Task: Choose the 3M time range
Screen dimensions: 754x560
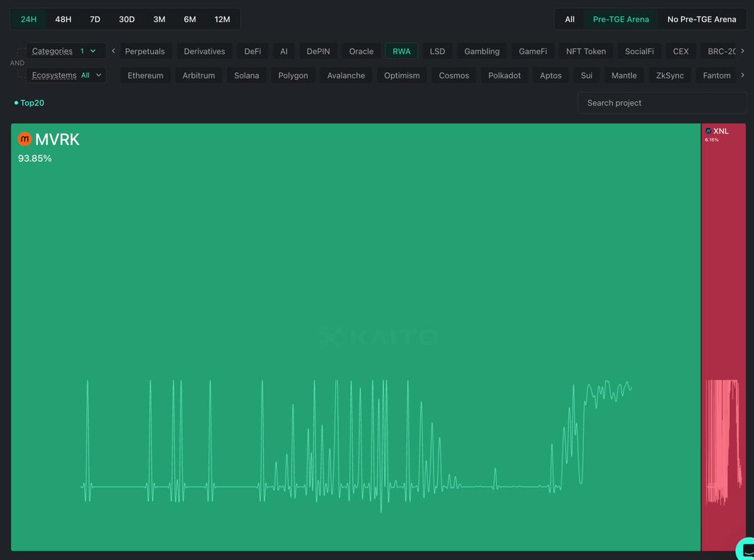Action: [159, 19]
